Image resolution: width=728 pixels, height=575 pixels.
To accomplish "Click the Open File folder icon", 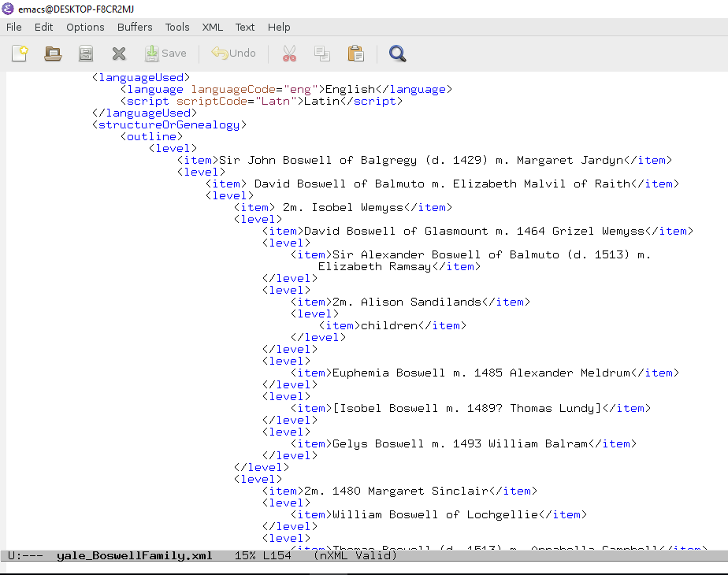I will coord(53,54).
